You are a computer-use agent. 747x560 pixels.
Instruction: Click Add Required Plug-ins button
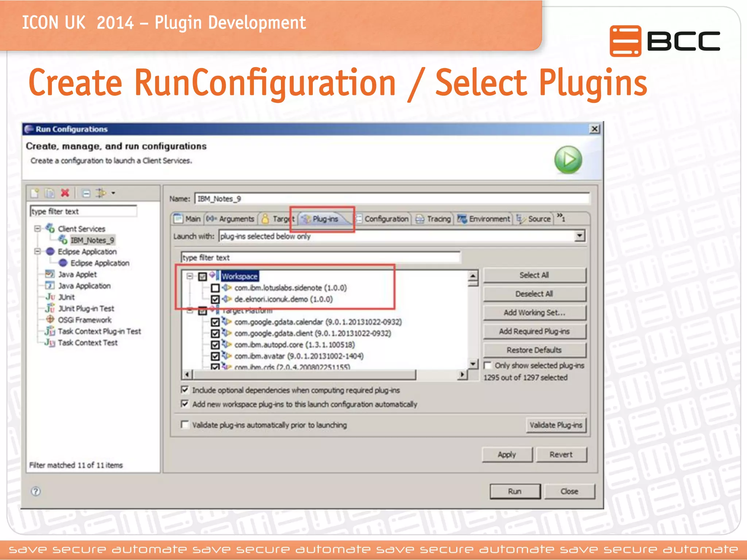534,331
